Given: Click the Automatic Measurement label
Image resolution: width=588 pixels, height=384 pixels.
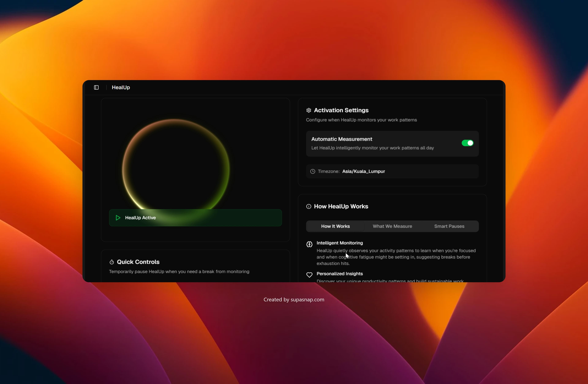Looking at the screenshot, I should tap(342, 139).
